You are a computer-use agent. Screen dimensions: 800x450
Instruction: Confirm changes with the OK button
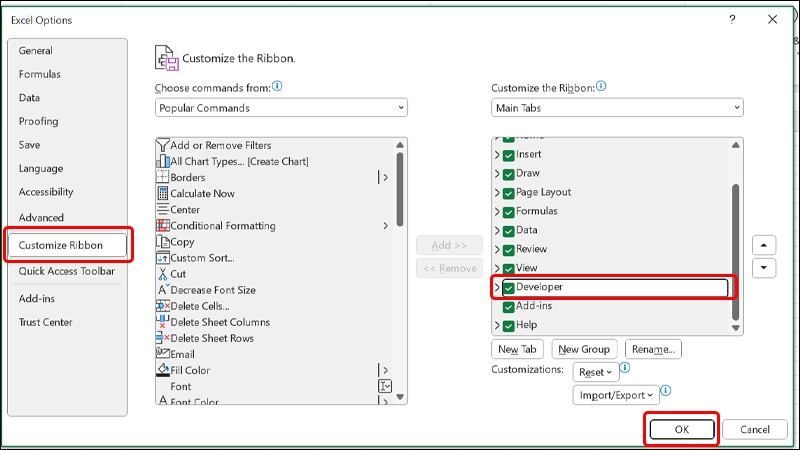pos(682,429)
